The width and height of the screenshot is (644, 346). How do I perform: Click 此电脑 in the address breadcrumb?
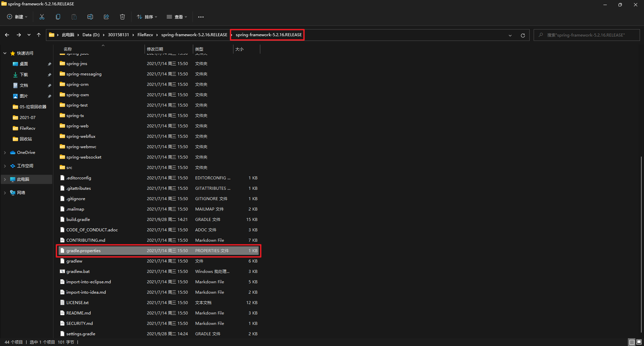68,35
